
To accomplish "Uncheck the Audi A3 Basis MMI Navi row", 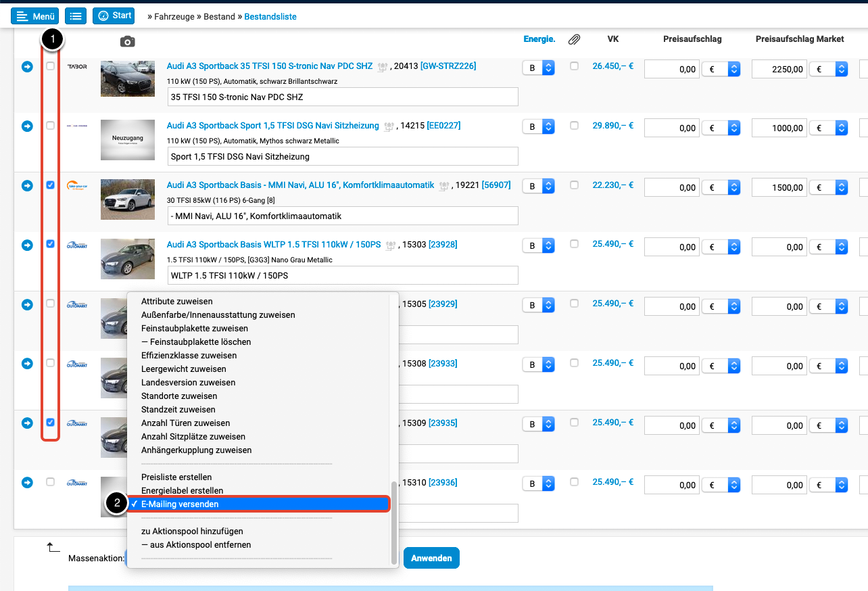I will (x=51, y=185).
